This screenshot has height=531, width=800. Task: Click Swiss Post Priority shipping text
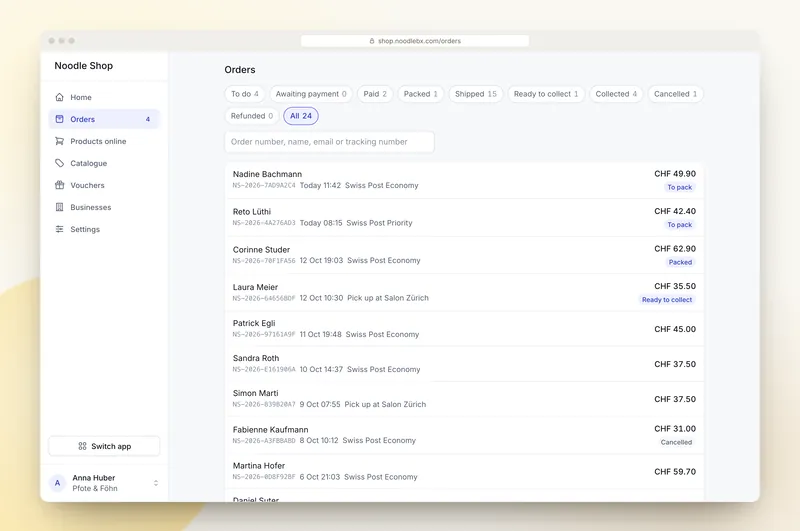[379, 223]
